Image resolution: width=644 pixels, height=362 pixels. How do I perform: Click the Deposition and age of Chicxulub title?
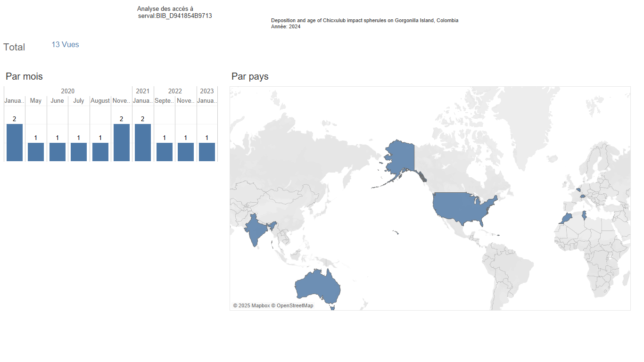click(x=365, y=20)
